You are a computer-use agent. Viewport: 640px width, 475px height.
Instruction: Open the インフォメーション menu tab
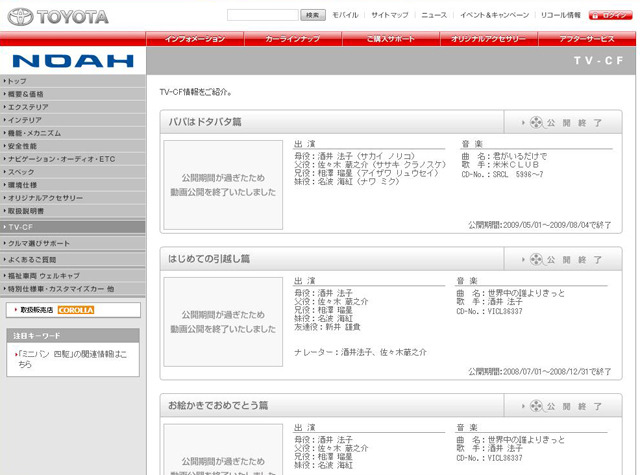point(195,39)
